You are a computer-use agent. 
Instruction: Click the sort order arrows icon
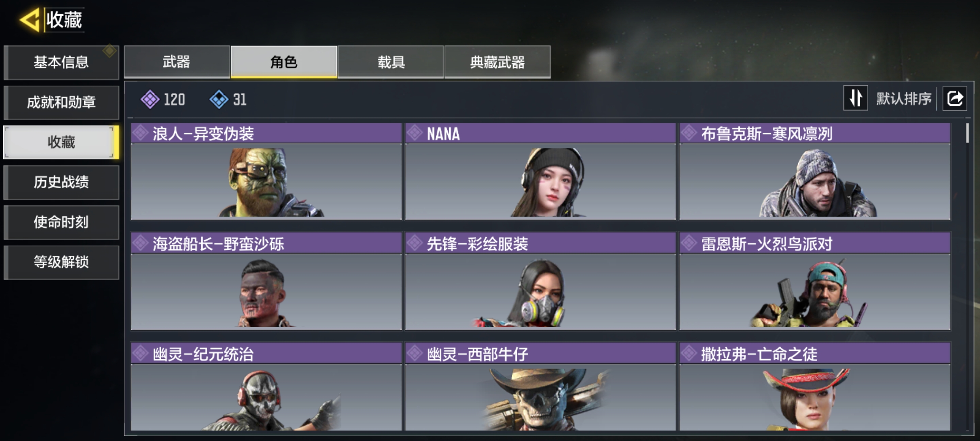coord(856,98)
